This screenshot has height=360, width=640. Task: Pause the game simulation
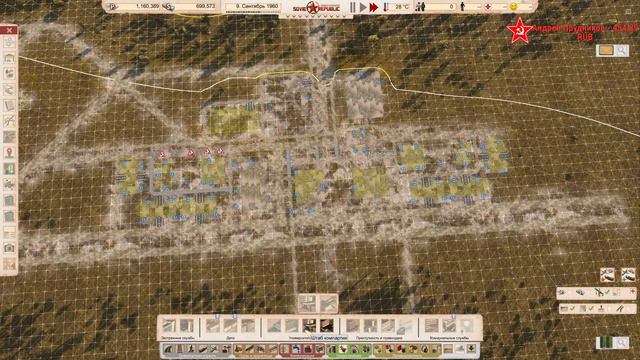(353, 7)
